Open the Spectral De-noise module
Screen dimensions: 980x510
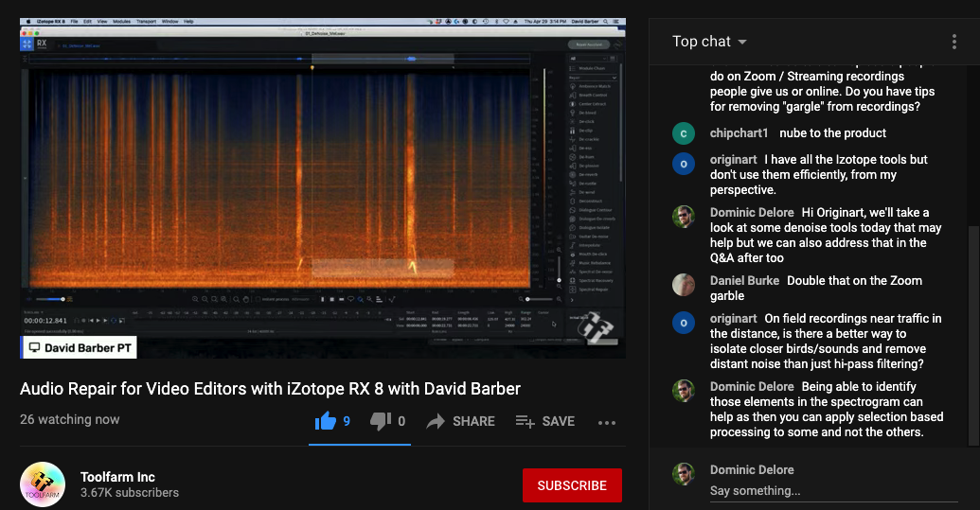[591, 272]
